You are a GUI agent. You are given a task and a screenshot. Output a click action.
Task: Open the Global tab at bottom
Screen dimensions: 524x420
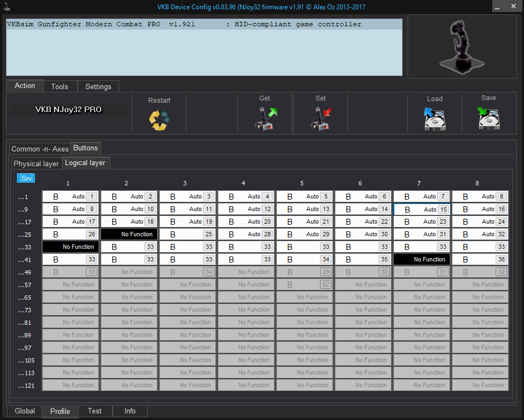point(25,411)
